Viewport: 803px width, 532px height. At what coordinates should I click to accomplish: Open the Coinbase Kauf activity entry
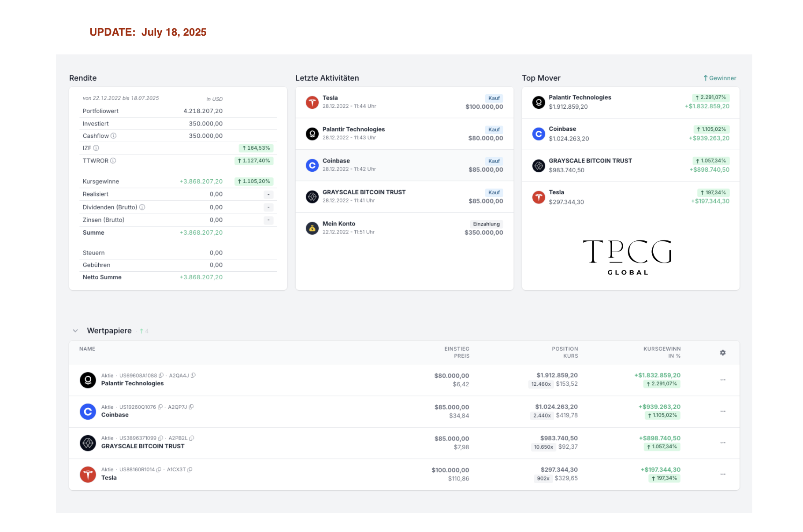(405, 165)
